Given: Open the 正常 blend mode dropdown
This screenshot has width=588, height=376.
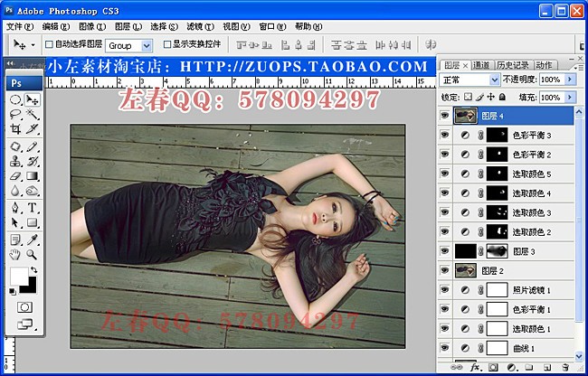Looking at the screenshot, I should pyautogui.click(x=495, y=80).
